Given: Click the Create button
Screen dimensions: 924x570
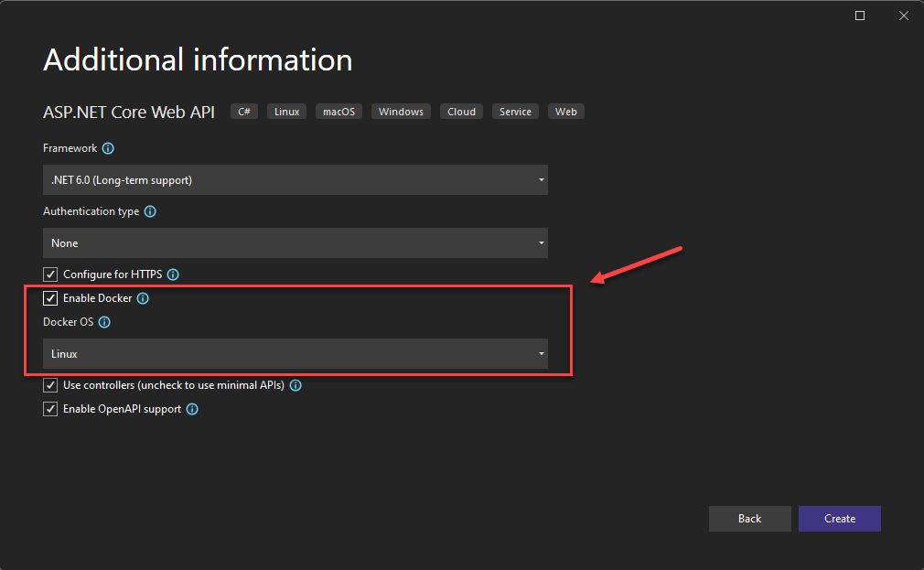Looking at the screenshot, I should [839, 518].
